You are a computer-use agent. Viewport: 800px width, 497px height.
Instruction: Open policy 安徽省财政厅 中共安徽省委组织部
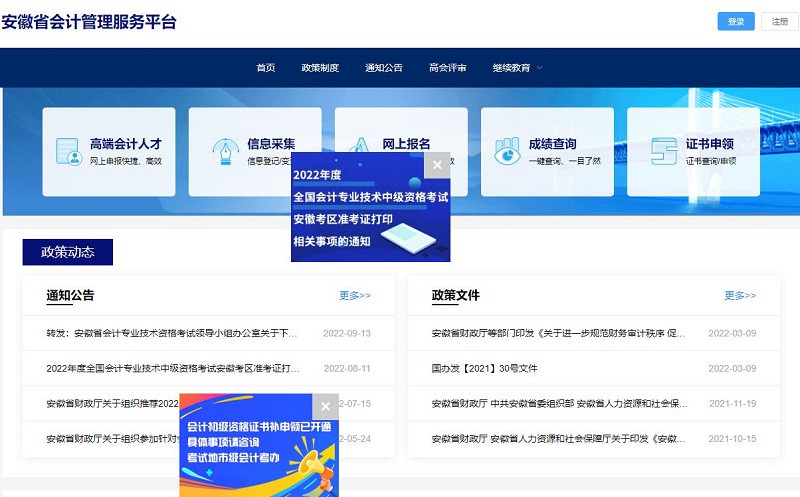click(x=559, y=404)
